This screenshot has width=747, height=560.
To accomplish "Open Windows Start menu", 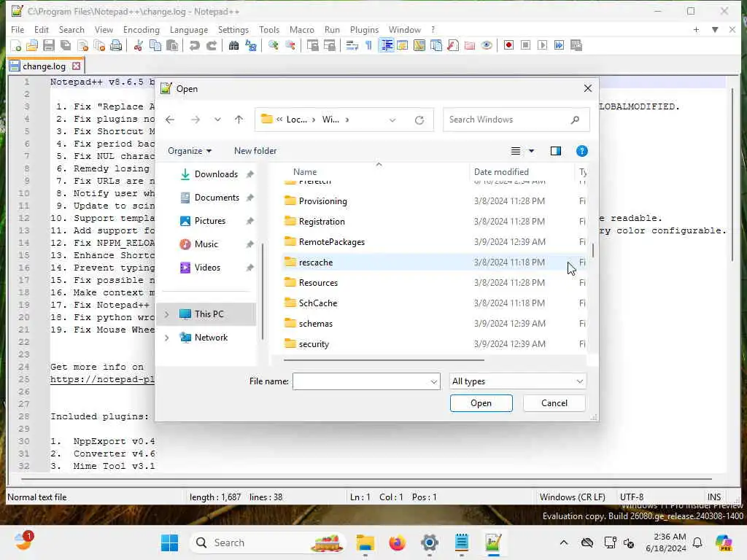I will pos(169,542).
